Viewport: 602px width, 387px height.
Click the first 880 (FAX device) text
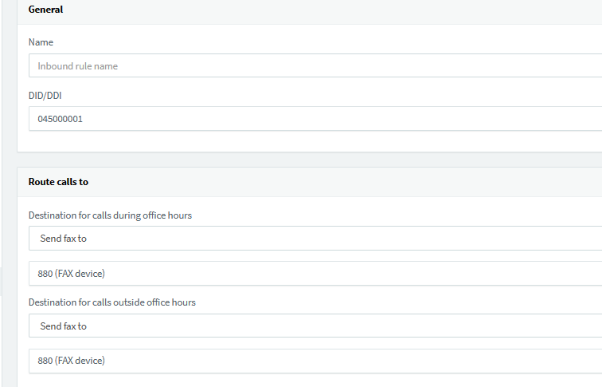point(71,274)
